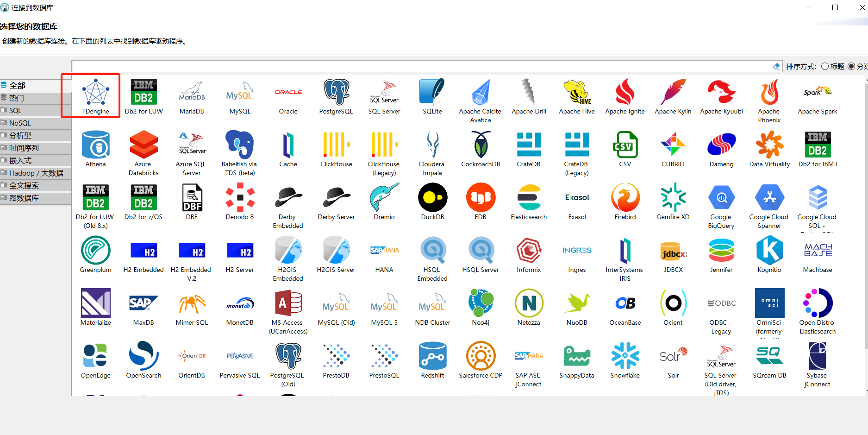
Task: Pick the ClickHouse driver icon
Action: click(336, 145)
